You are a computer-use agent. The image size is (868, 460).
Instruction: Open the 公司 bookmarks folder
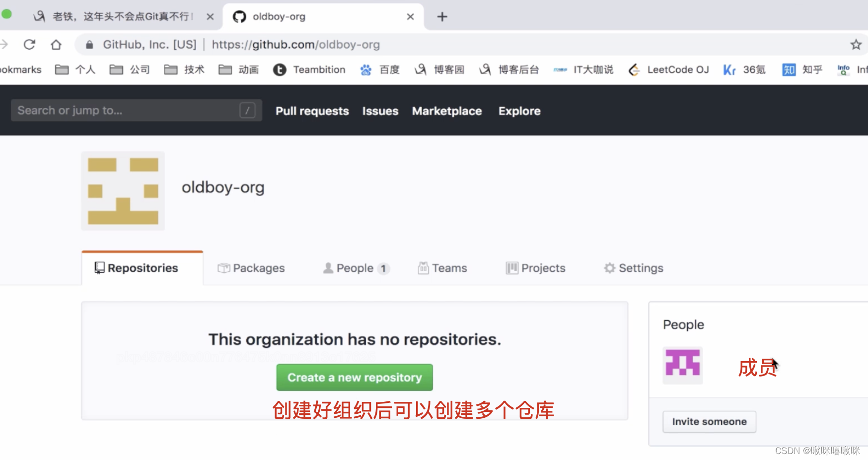point(130,70)
